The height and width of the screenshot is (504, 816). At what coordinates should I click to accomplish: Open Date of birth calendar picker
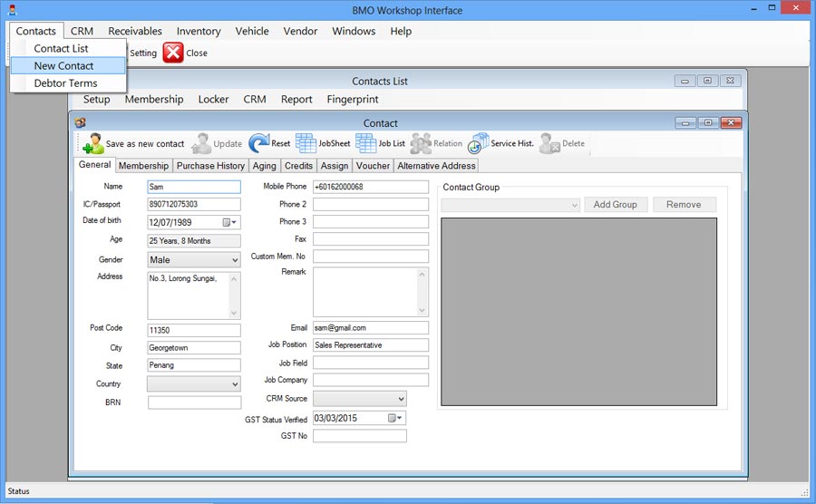[229, 222]
